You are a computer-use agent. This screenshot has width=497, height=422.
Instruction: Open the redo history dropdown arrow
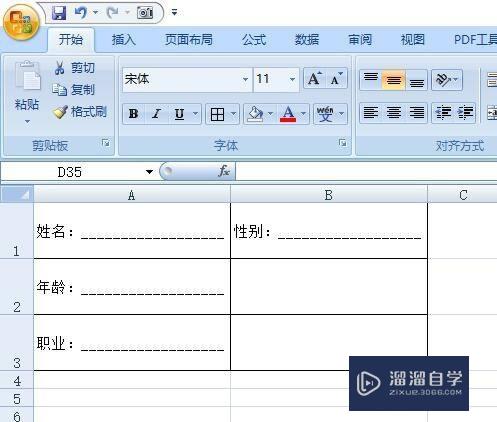(x=127, y=13)
